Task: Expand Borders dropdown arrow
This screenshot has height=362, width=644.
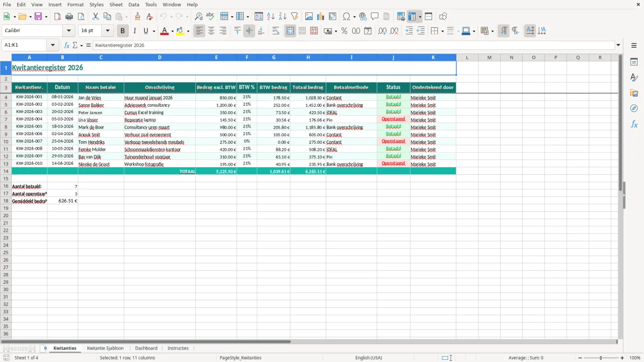Action: click(442, 31)
